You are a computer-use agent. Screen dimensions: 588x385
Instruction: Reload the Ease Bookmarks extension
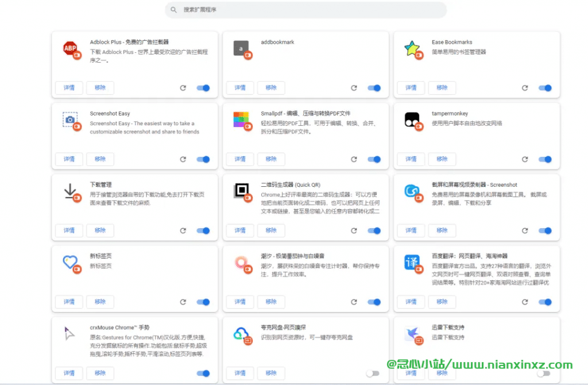point(525,88)
